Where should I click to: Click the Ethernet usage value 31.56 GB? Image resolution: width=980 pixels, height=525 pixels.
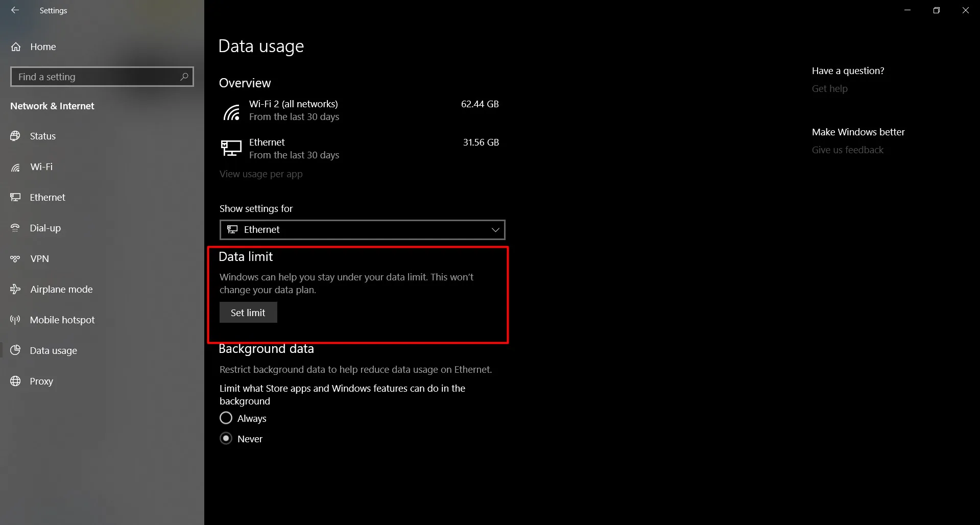(x=481, y=142)
